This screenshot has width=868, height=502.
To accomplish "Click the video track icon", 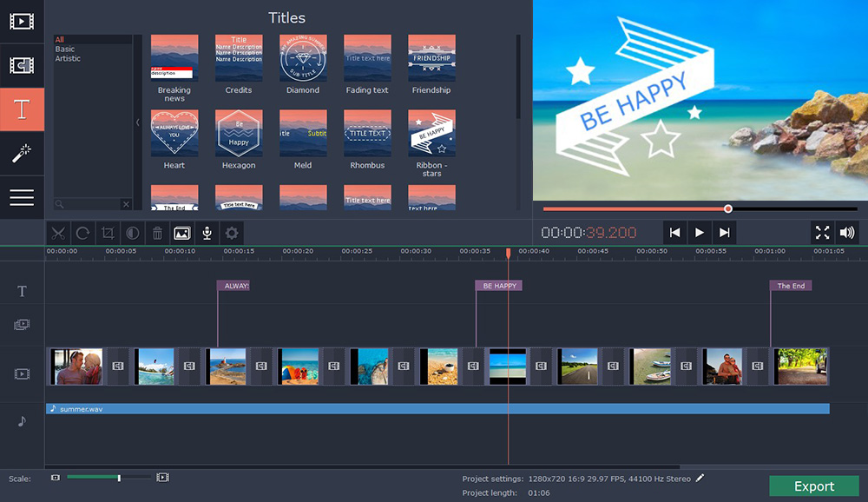I will point(22,374).
